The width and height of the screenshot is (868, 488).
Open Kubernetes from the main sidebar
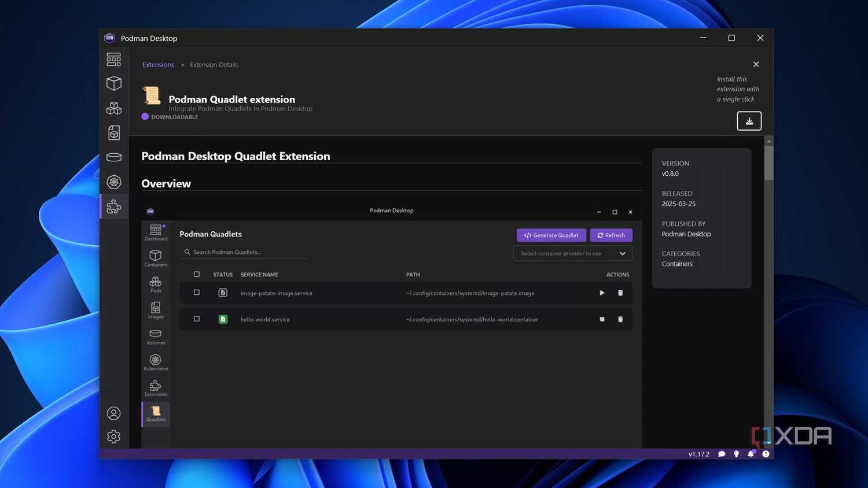coord(114,182)
